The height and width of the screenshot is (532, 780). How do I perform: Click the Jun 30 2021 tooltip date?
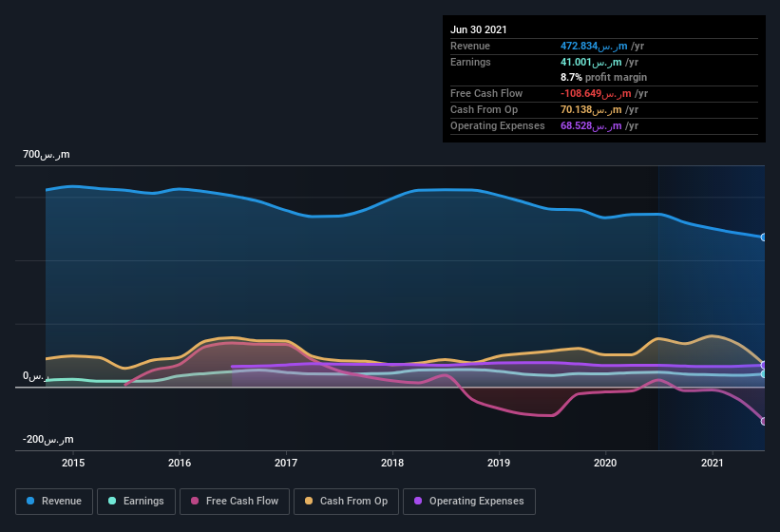pyautogui.click(x=479, y=29)
